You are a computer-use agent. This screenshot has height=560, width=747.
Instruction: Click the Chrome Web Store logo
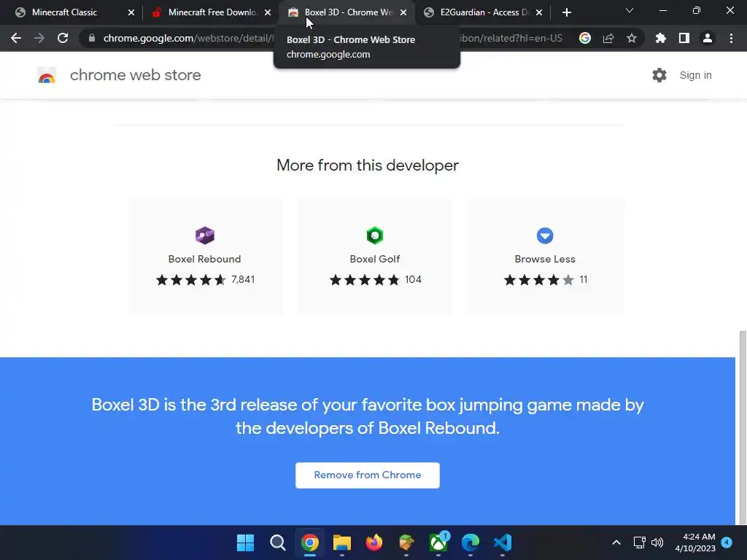[47, 75]
